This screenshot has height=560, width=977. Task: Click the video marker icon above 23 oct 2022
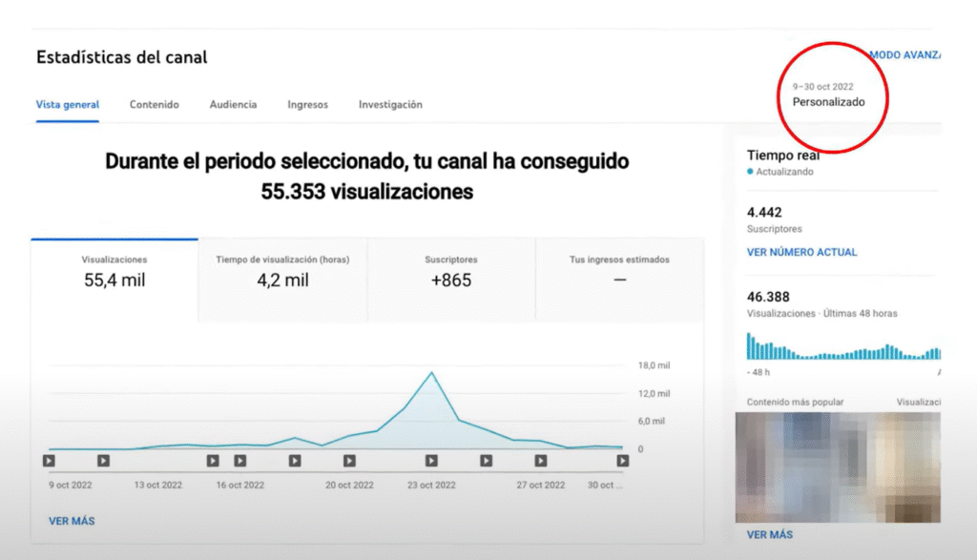tap(431, 461)
